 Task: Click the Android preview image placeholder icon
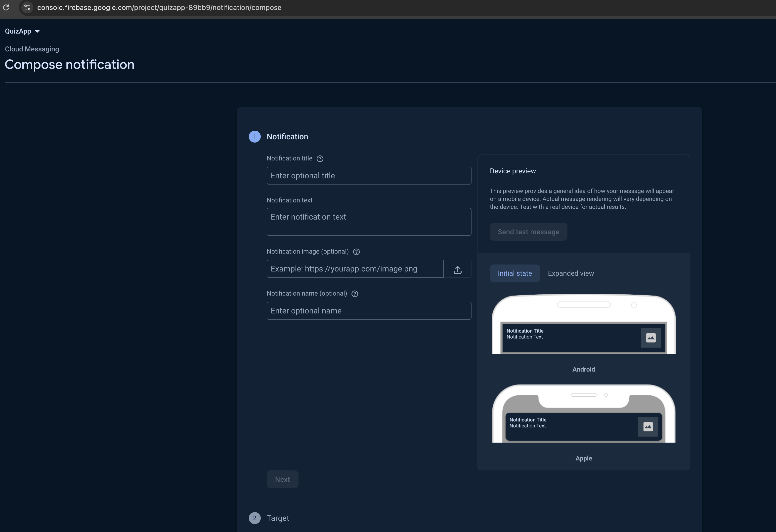650,338
